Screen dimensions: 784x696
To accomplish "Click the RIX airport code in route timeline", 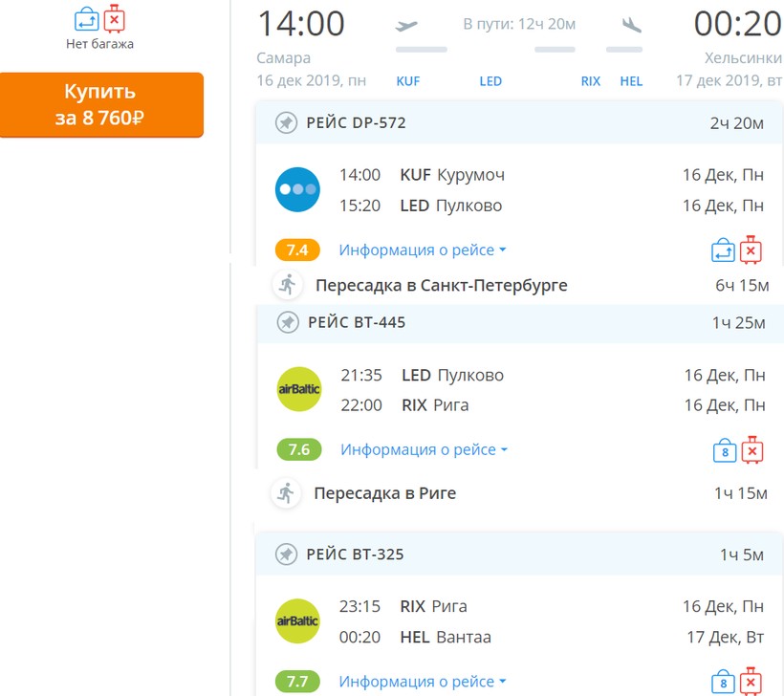I will tap(591, 81).
